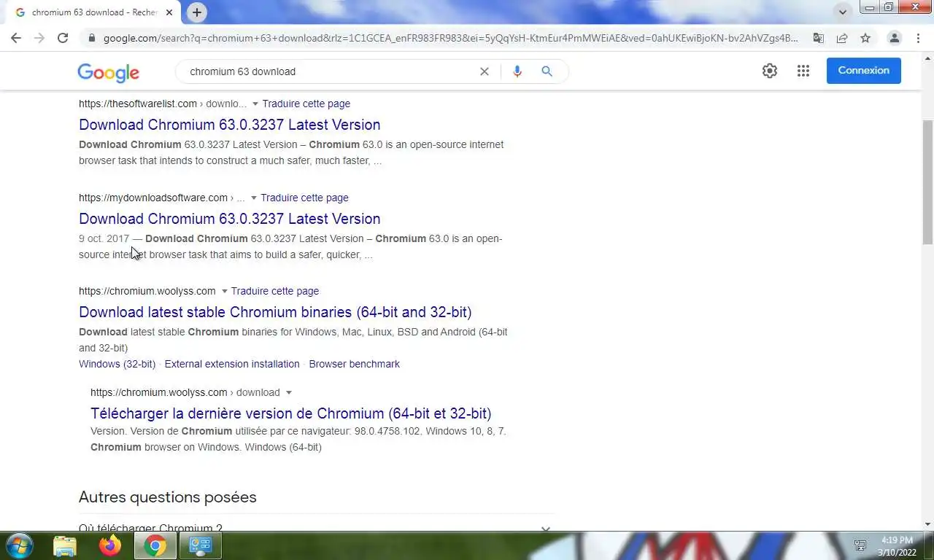This screenshot has height=560, width=934.
Task: Expand arrow next to woolyss.com › download
Action: click(x=289, y=393)
